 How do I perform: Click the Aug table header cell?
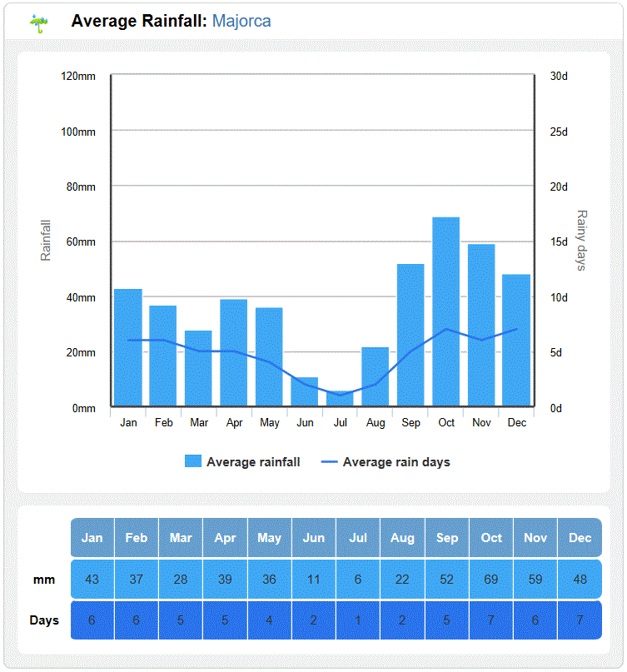(x=402, y=537)
